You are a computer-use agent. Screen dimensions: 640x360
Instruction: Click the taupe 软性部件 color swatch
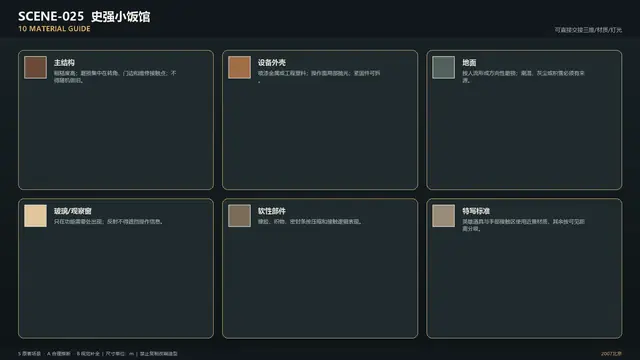tap(240, 216)
